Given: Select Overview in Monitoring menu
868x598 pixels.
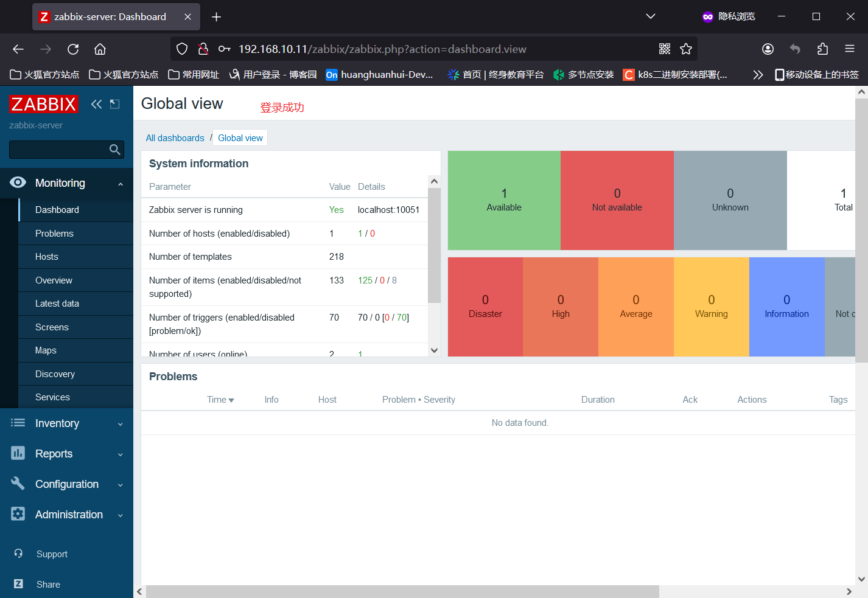Looking at the screenshot, I should click(x=76, y=280).
